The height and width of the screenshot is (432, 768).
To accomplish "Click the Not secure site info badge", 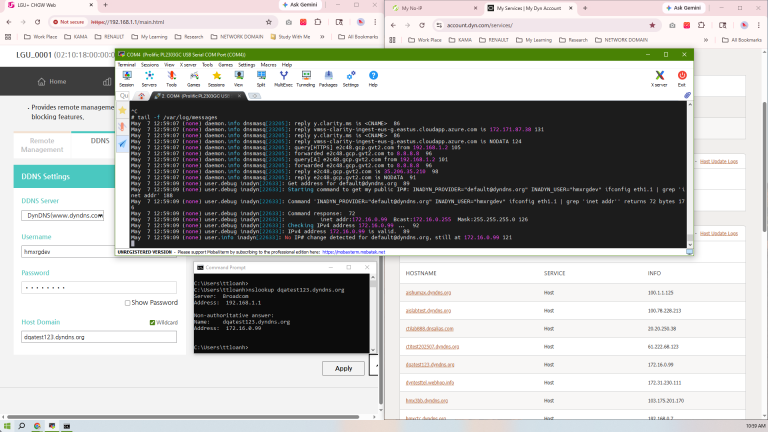I will point(69,22).
